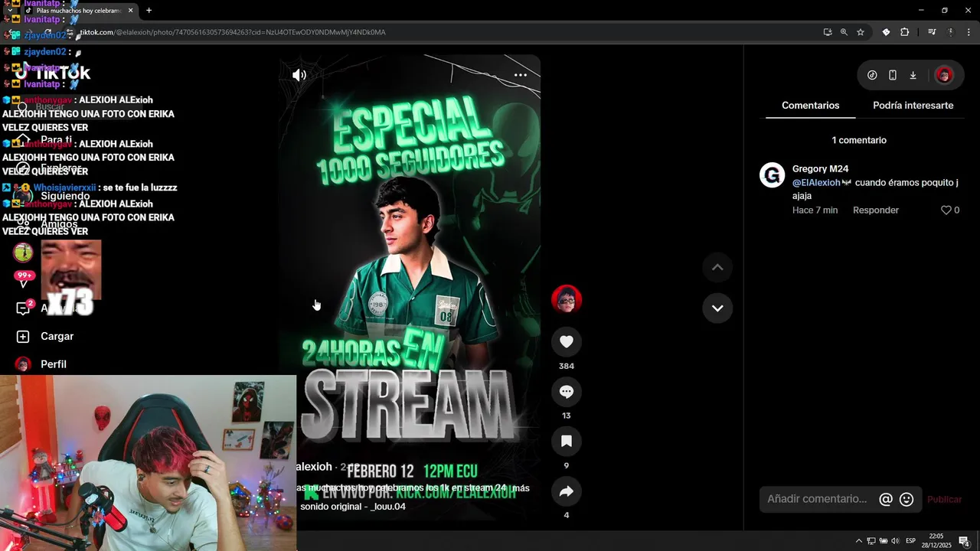Show hidden system tray icons
The height and width of the screenshot is (551, 980).
coord(858,541)
